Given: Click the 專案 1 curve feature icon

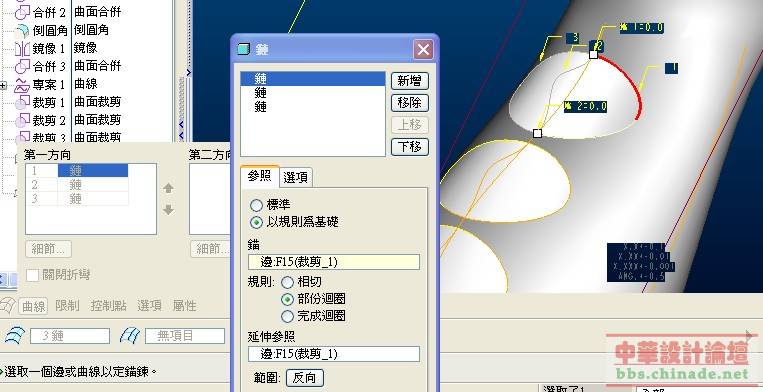Looking at the screenshot, I should pyautogui.click(x=22, y=85).
